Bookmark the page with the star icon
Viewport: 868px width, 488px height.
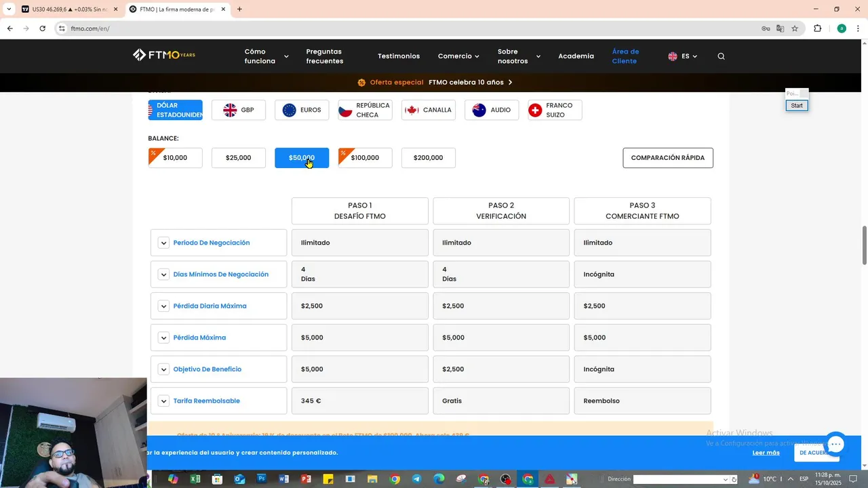795,28
